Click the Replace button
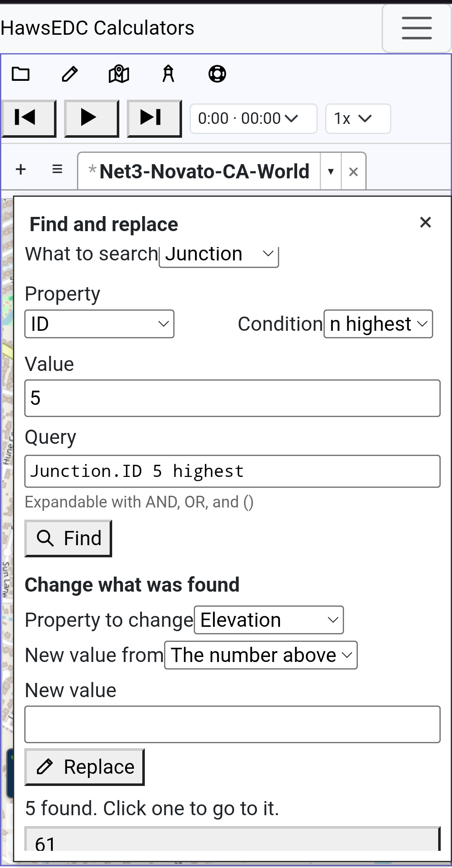Screen dimensions: 452x868 click(85, 767)
